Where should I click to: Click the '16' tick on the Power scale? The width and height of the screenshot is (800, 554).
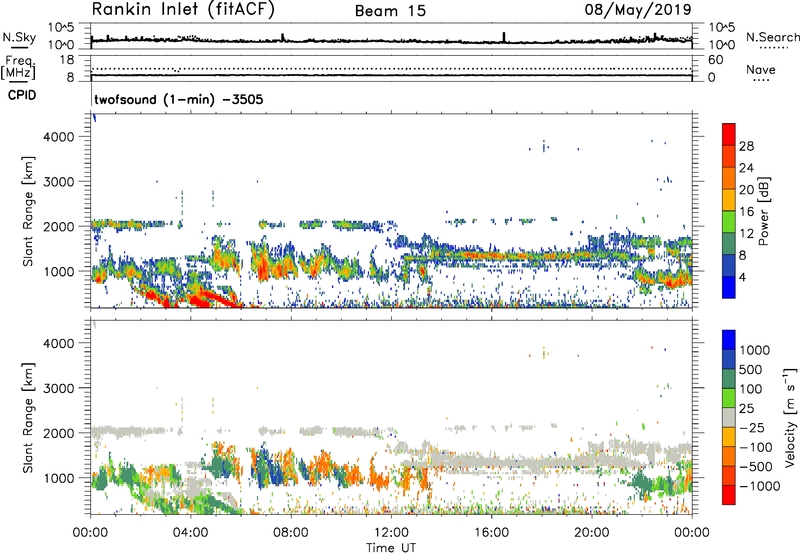pos(746,212)
